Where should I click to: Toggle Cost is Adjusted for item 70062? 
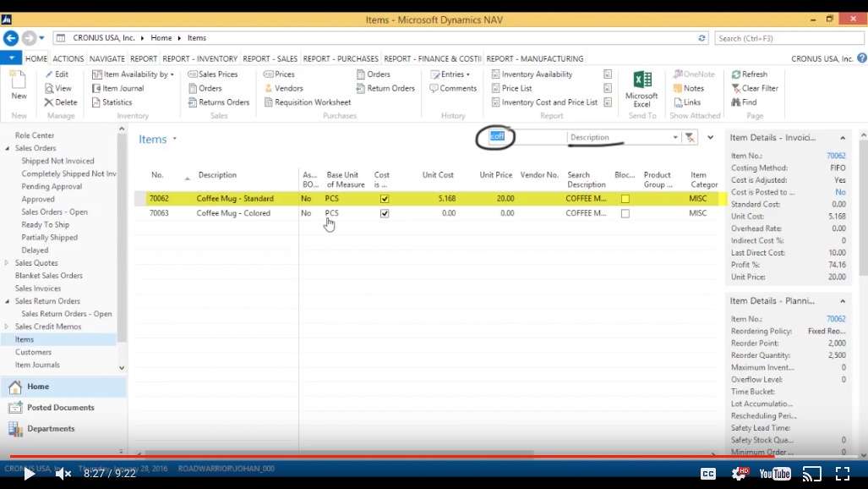pos(385,199)
